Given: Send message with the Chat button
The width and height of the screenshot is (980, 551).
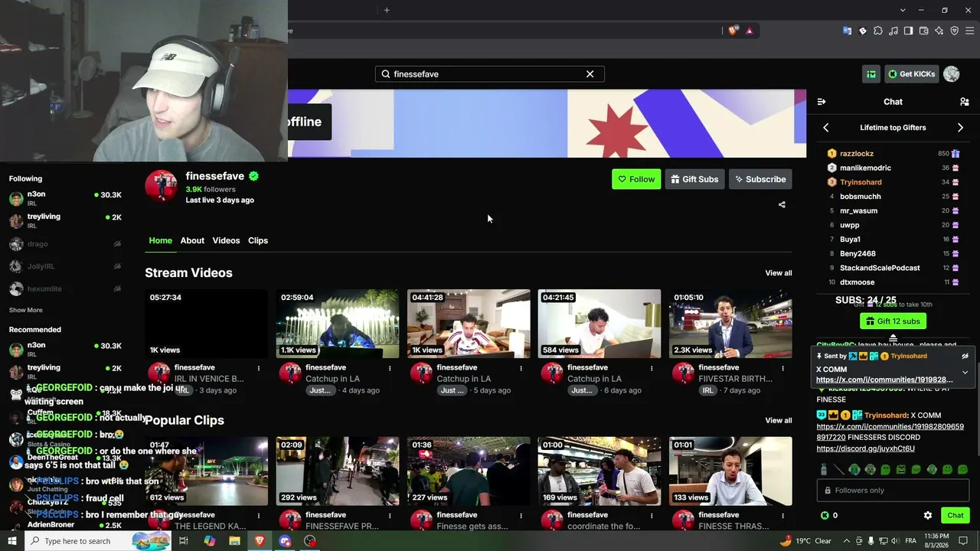Looking at the screenshot, I should pos(955,516).
